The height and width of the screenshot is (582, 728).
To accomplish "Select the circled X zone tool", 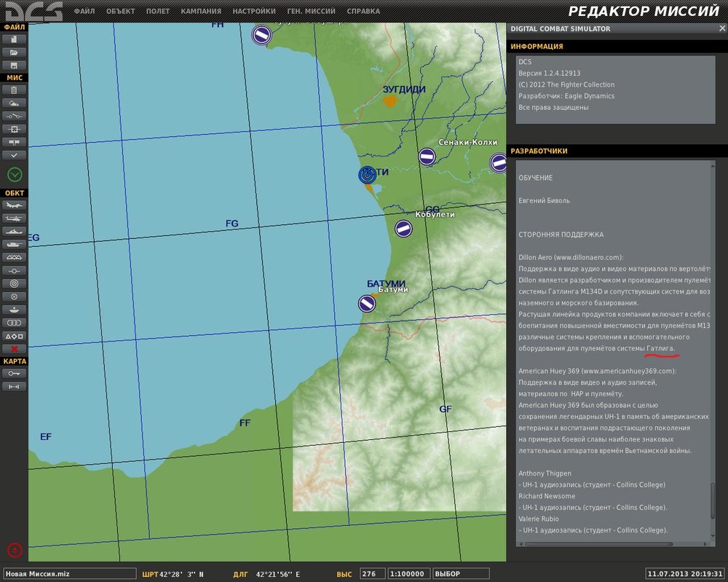I will click(x=14, y=296).
